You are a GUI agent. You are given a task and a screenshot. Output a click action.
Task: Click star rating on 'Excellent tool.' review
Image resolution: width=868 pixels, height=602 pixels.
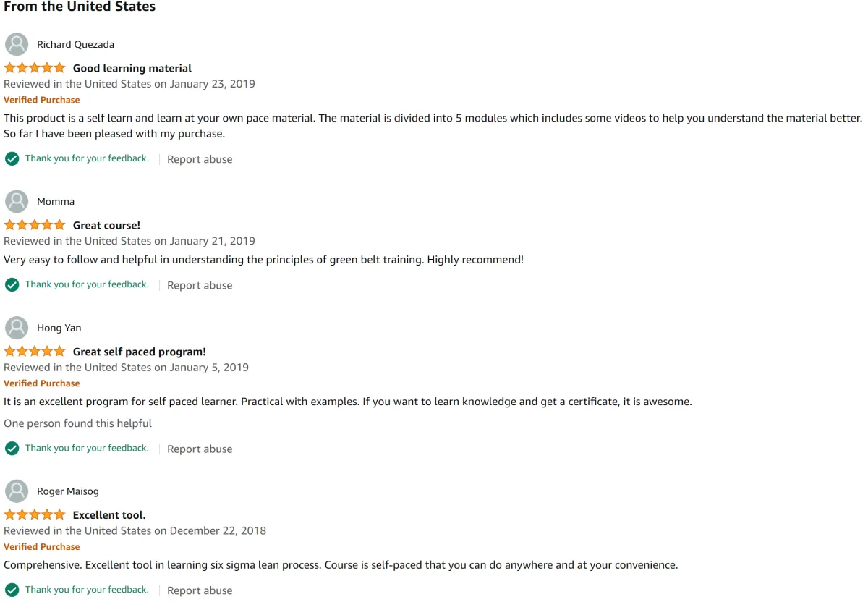(35, 515)
